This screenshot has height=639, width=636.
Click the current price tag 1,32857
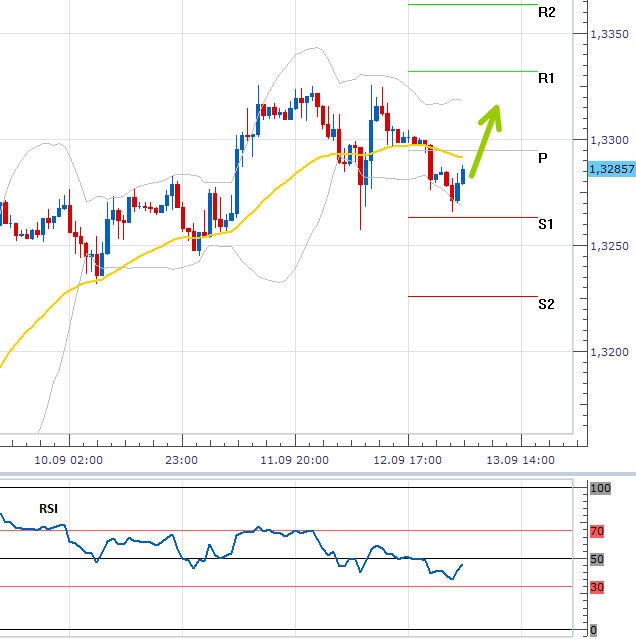[612, 169]
